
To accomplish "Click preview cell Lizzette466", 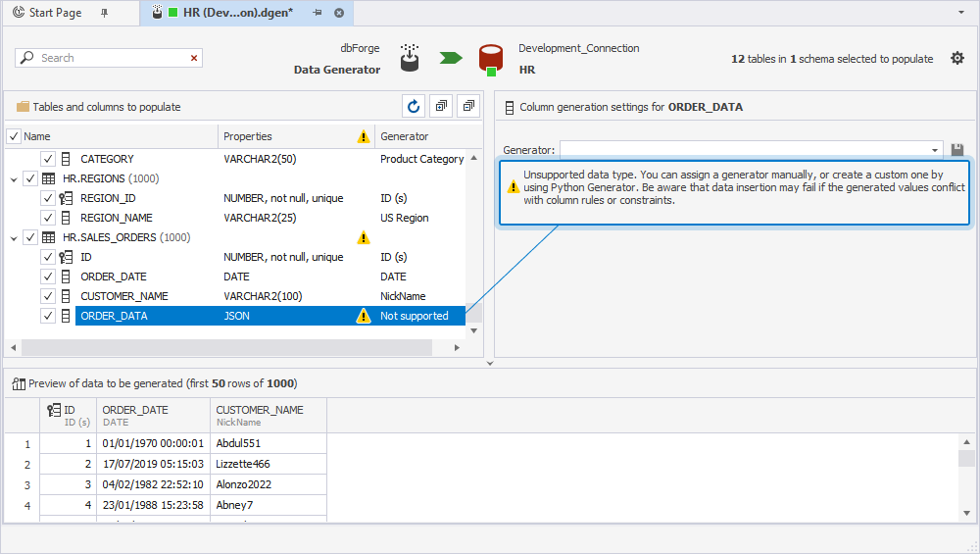I will [x=269, y=464].
